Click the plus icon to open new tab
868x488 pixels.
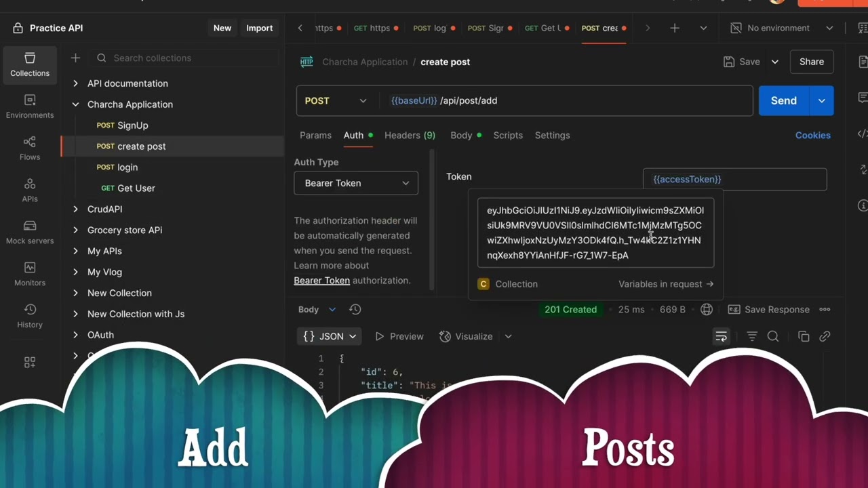pos(675,28)
